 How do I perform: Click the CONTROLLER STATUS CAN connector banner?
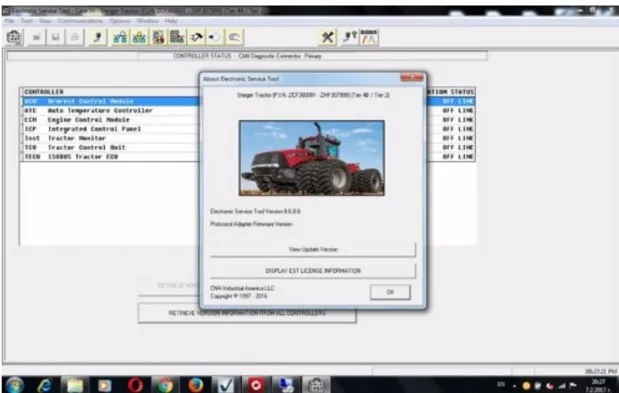(247, 56)
